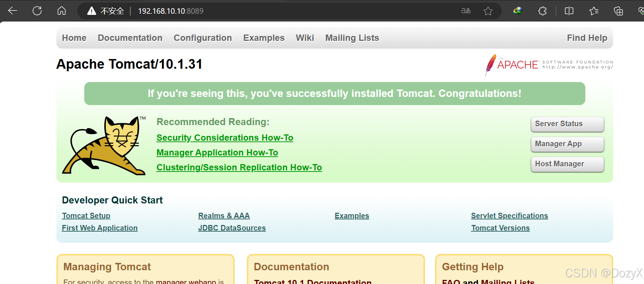Open Manager Application How-To link
Viewport: 644px width, 284px height.
tap(217, 153)
